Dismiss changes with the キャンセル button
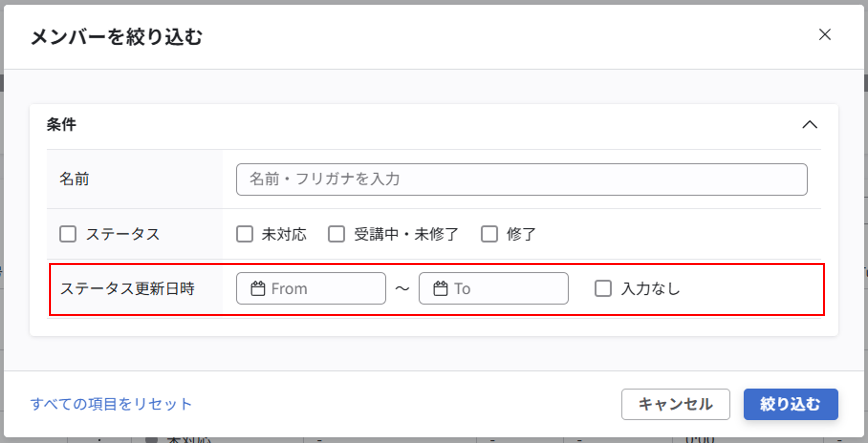The width and height of the screenshot is (868, 443). click(x=676, y=405)
